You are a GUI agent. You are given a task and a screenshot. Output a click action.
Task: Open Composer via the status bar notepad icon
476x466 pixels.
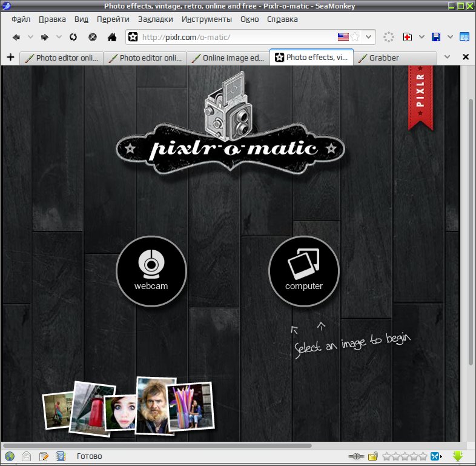[44, 456]
